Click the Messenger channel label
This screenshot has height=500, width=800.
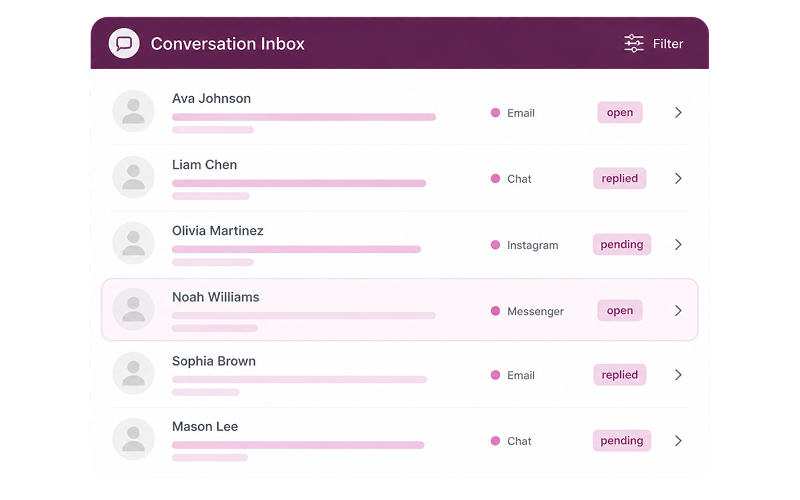(535, 311)
